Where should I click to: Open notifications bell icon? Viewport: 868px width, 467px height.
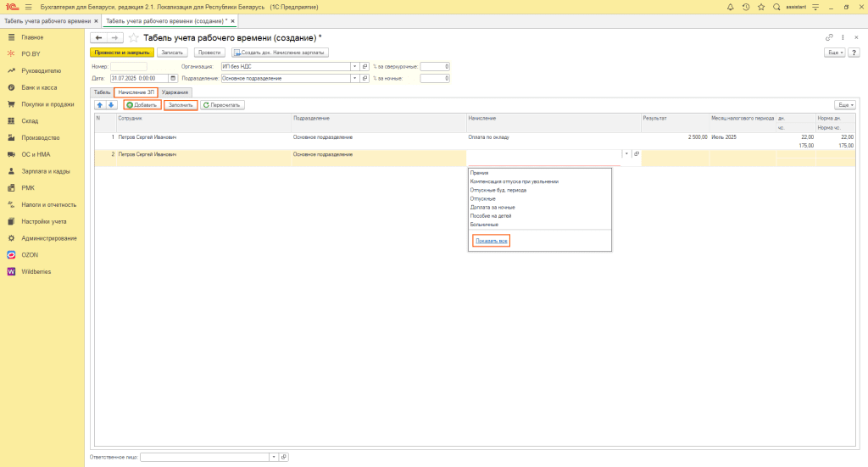coord(730,7)
